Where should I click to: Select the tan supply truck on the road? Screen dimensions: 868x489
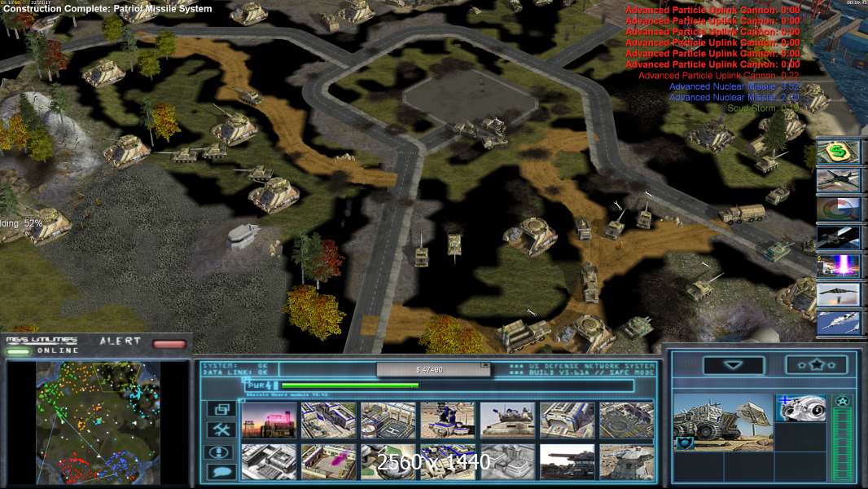pyautogui.click(x=743, y=214)
